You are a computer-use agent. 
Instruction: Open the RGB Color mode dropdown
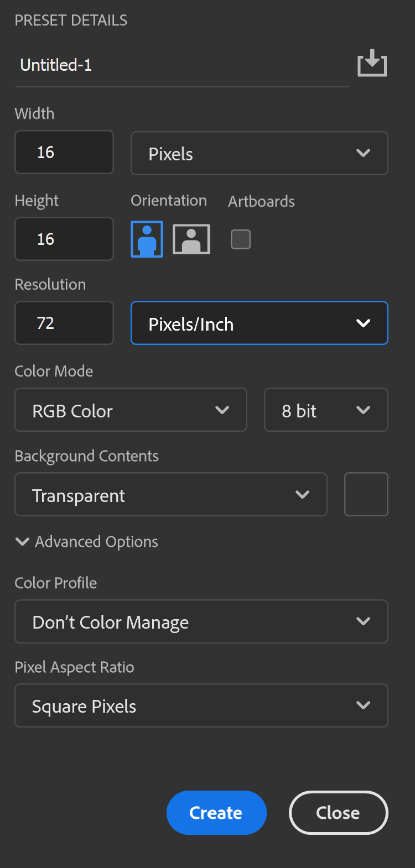pos(131,410)
